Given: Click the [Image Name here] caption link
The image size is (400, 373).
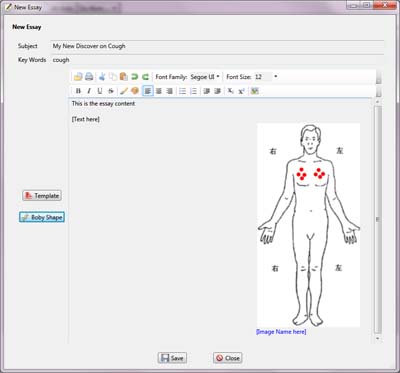Looking at the screenshot, I should [x=281, y=332].
